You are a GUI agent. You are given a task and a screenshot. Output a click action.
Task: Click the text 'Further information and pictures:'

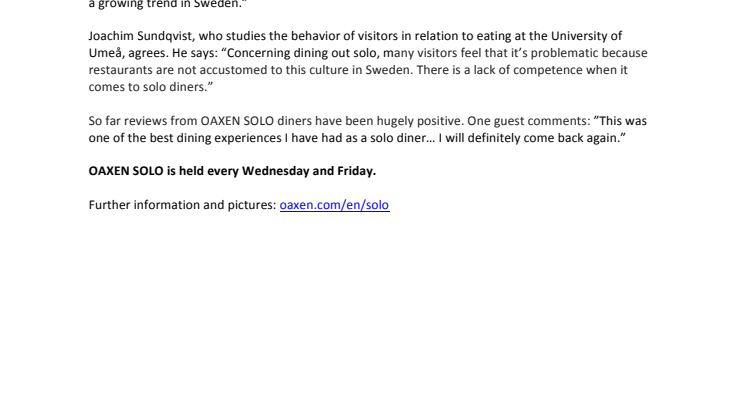pos(182,205)
